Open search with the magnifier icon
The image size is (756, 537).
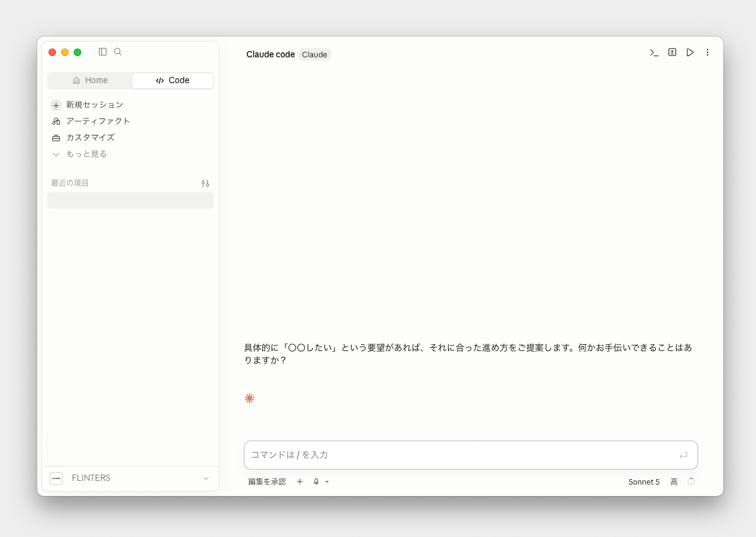(118, 52)
